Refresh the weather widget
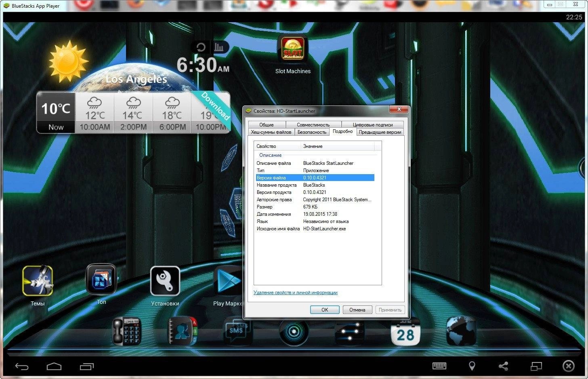The image size is (588, 379). 201,47
